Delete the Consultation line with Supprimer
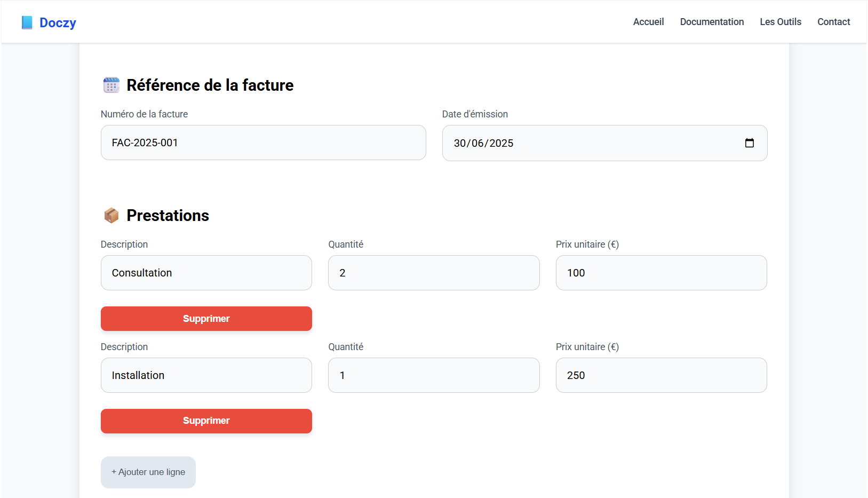 click(206, 319)
